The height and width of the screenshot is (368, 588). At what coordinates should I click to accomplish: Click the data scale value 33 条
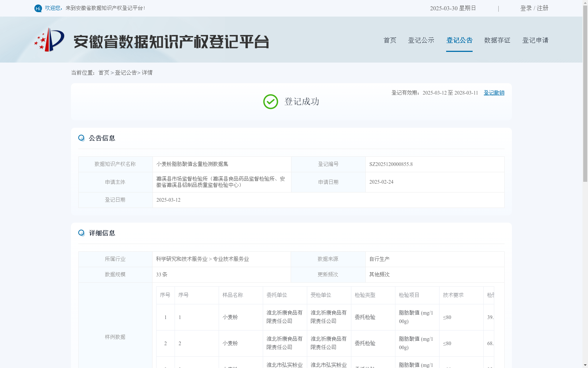(x=162, y=275)
